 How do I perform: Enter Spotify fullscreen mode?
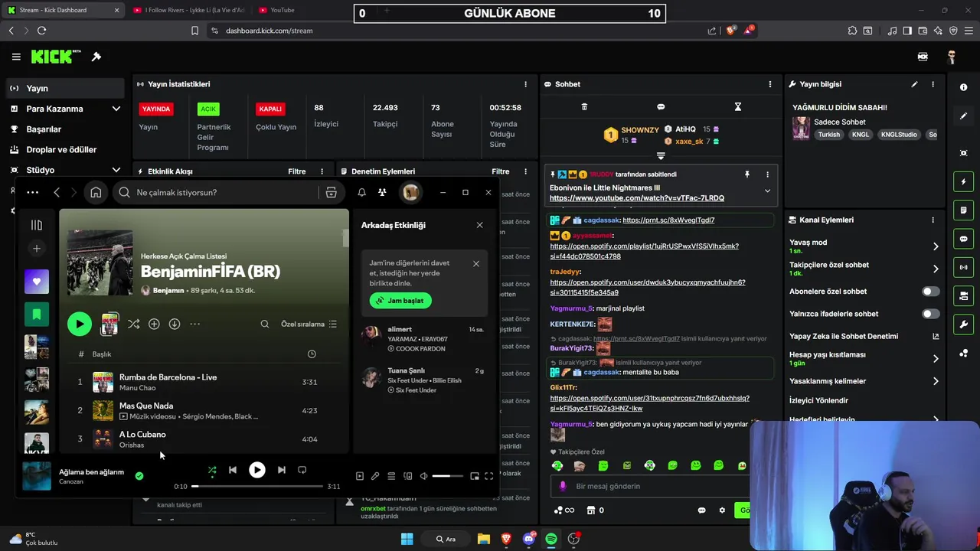point(488,476)
